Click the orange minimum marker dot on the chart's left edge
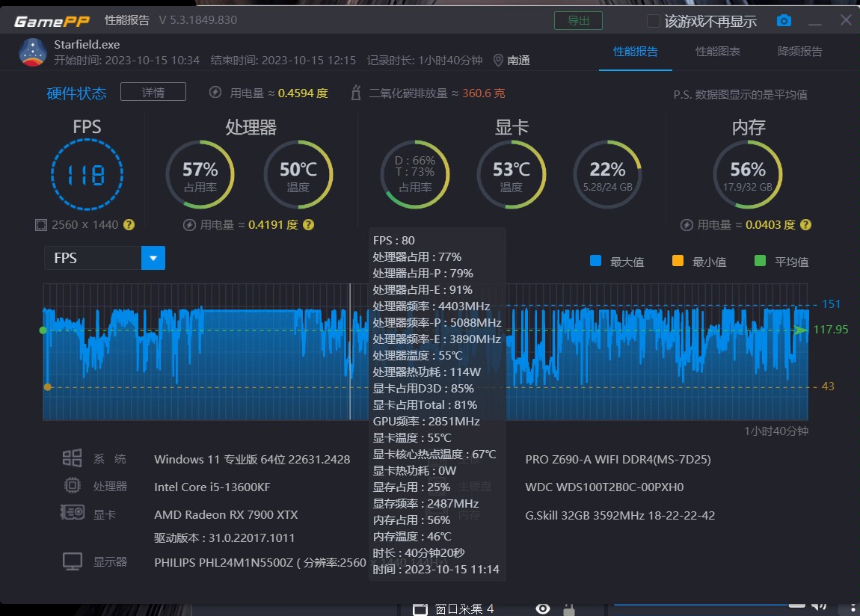 [48, 387]
